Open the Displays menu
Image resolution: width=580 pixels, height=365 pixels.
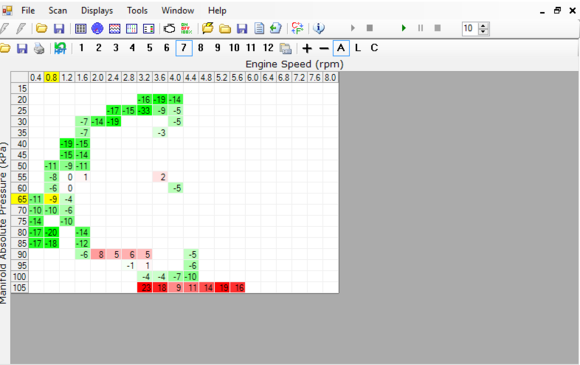[x=97, y=11]
